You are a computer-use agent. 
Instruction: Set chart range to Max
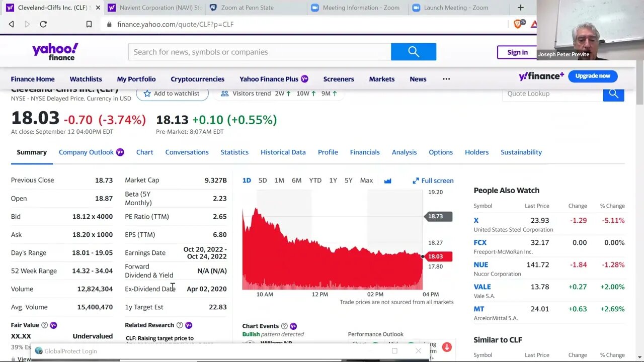coord(366,180)
